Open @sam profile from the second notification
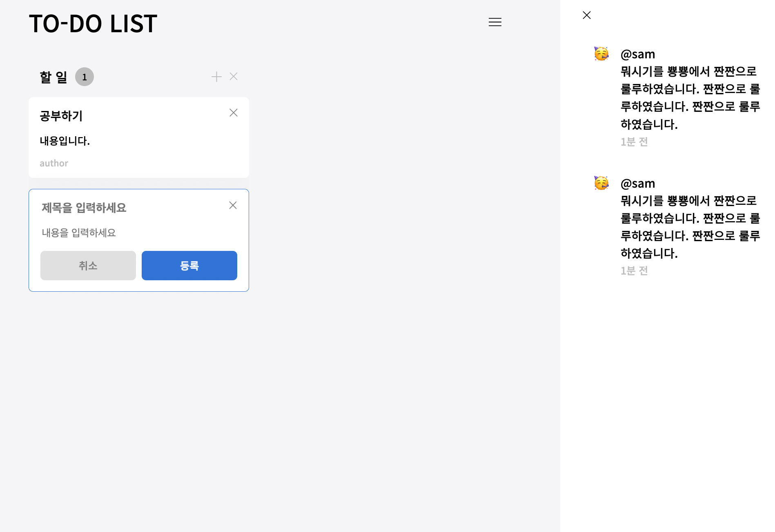Image resolution: width=775 pixels, height=532 pixels. coord(638,183)
